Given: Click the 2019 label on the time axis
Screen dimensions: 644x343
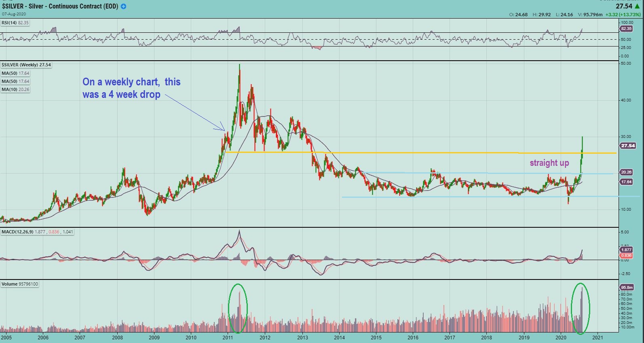Looking at the screenshot, I should tap(524, 338).
